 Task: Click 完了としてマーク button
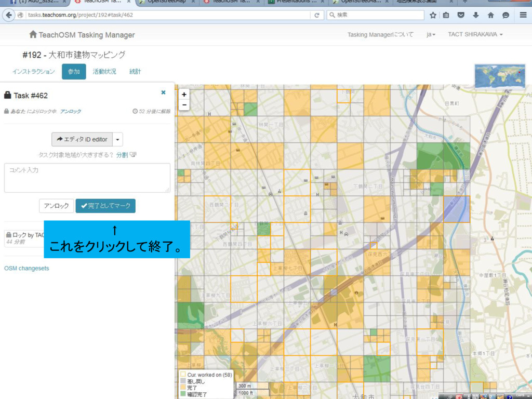pos(105,206)
